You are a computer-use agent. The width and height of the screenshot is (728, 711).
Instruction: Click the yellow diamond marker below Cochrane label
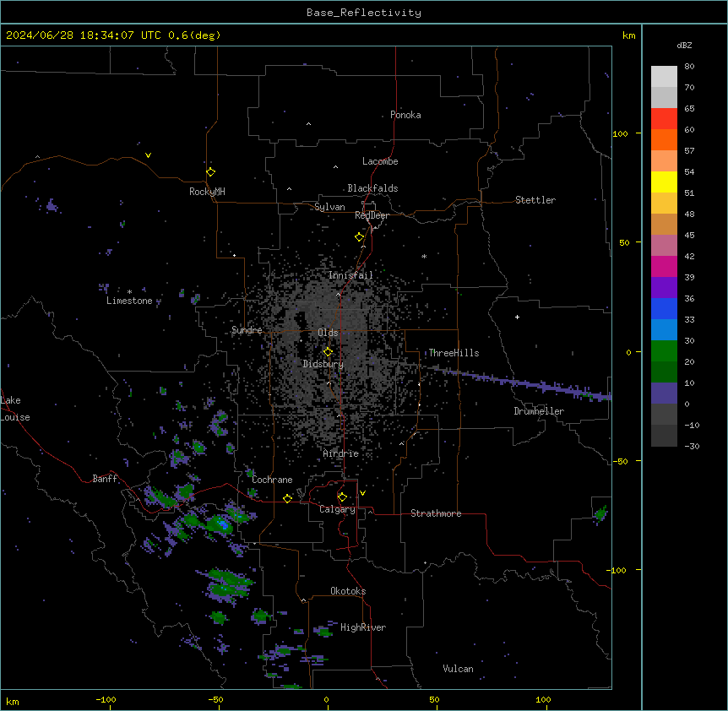pos(287,498)
